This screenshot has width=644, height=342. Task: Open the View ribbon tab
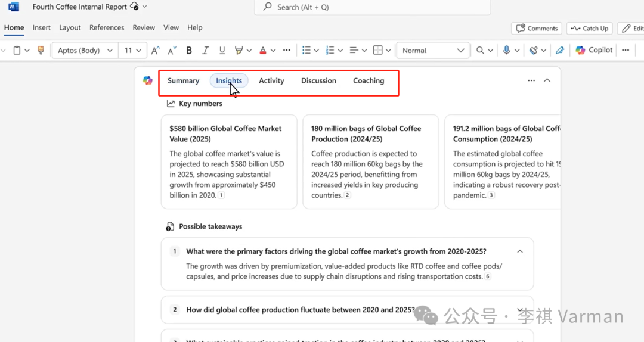[171, 27]
